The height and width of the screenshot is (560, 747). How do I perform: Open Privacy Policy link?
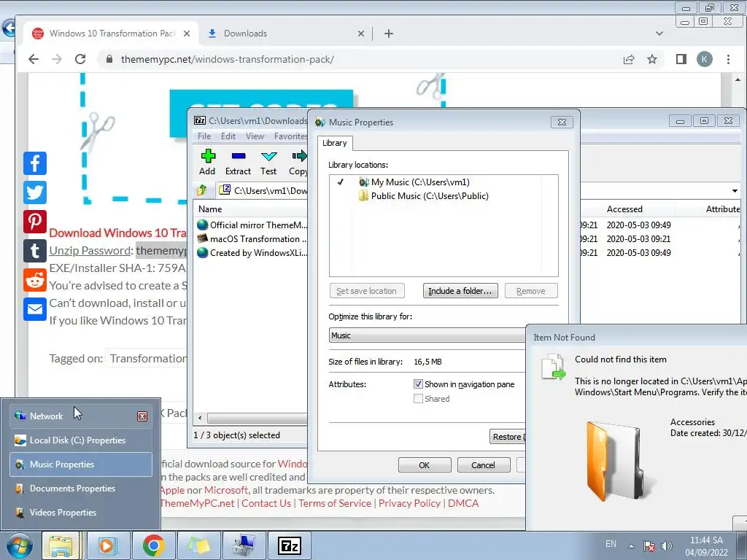409,503
